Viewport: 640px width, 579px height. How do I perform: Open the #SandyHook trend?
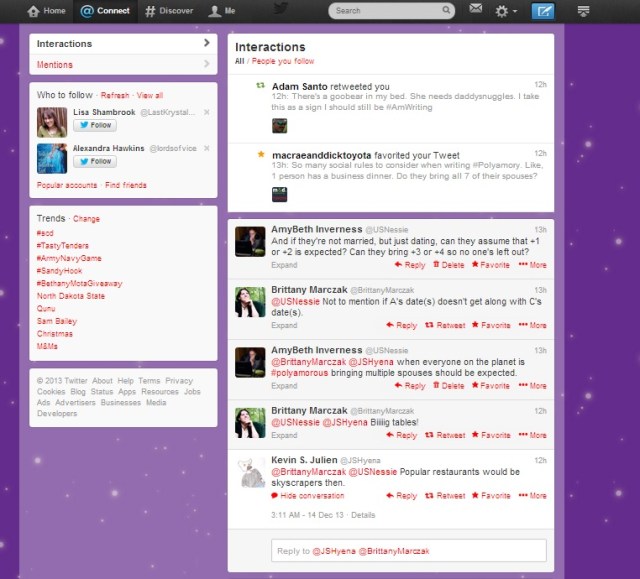click(x=59, y=271)
